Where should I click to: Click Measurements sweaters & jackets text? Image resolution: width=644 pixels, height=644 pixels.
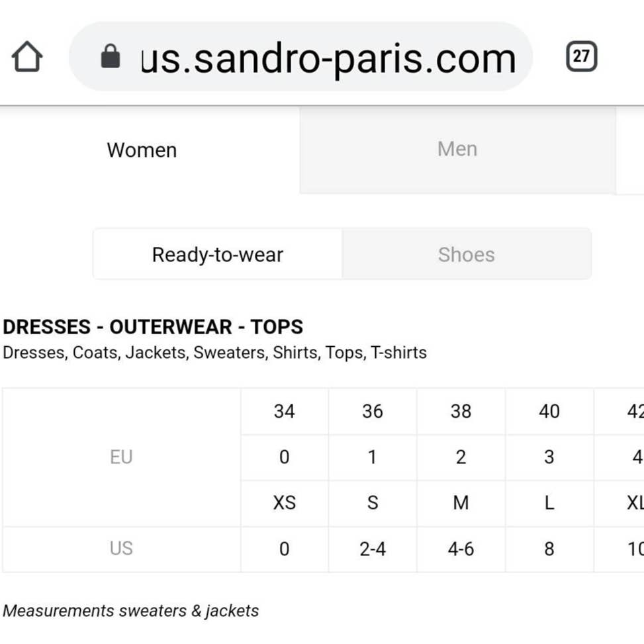(x=130, y=611)
